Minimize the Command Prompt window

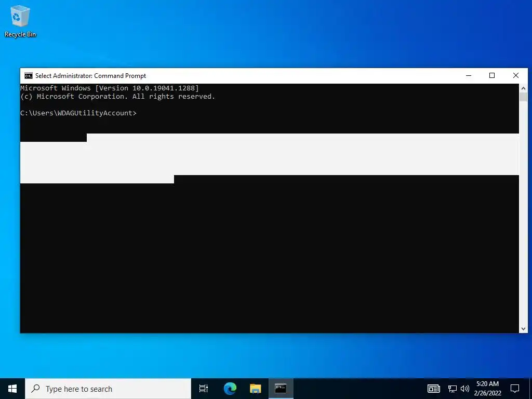(x=469, y=76)
